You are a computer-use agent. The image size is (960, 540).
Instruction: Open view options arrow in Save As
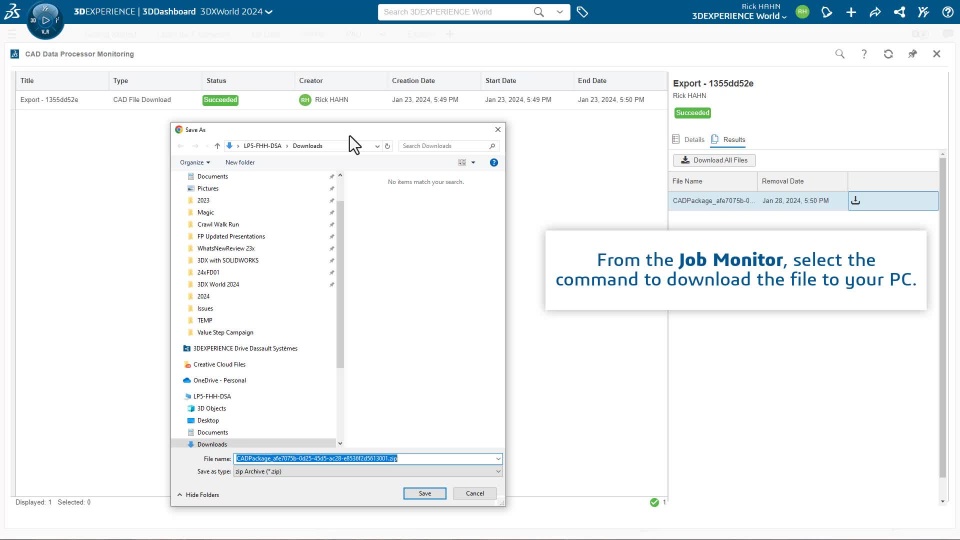473,162
